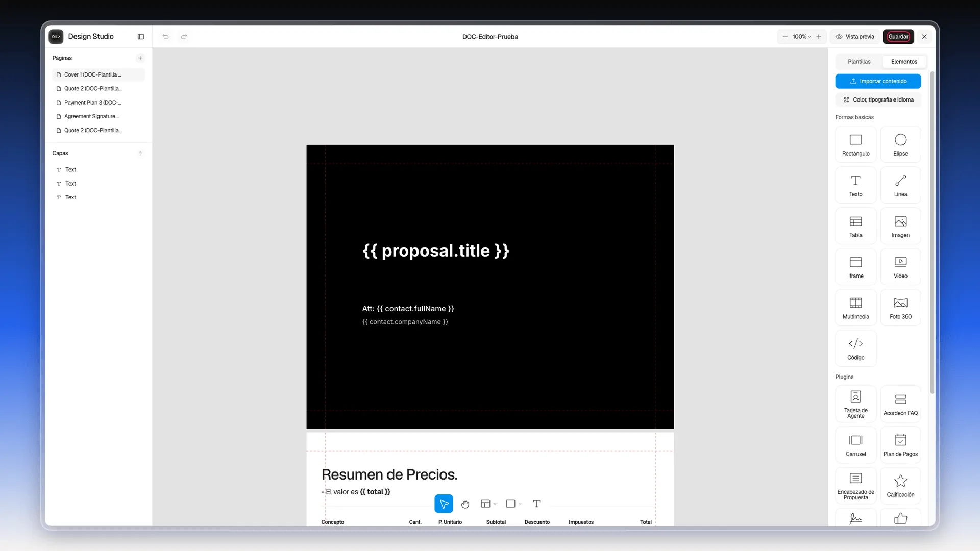
Task: Insert an Imagen element
Action: coord(900,226)
